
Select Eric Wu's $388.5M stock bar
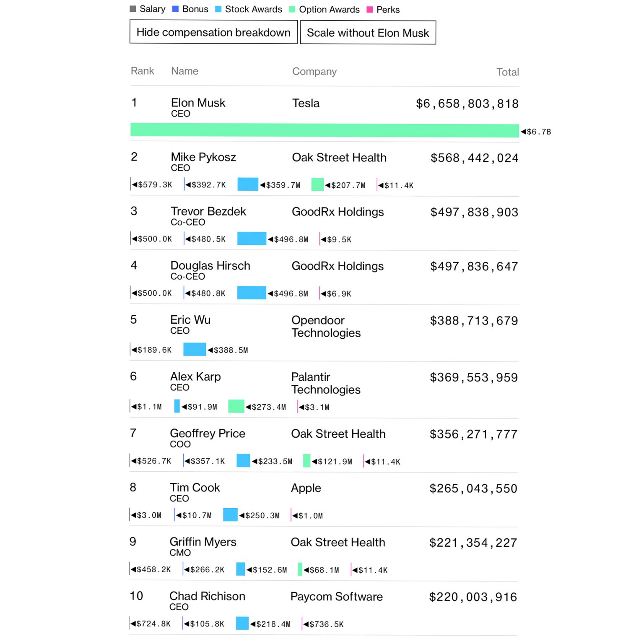[195, 350]
